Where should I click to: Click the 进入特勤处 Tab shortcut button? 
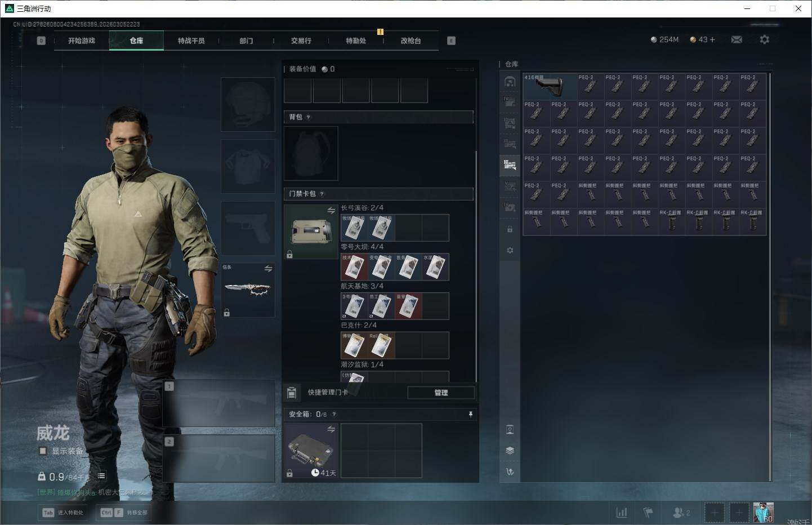(x=64, y=512)
